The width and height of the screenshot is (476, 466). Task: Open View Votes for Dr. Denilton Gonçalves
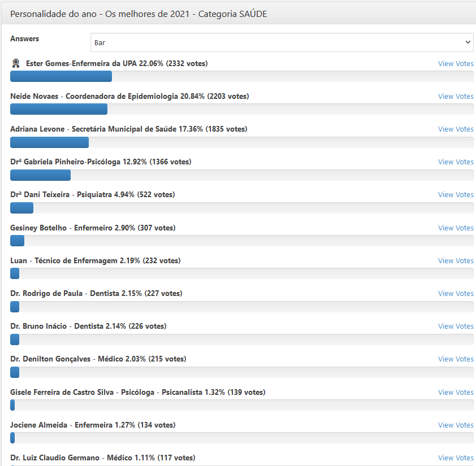coord(455,359)
